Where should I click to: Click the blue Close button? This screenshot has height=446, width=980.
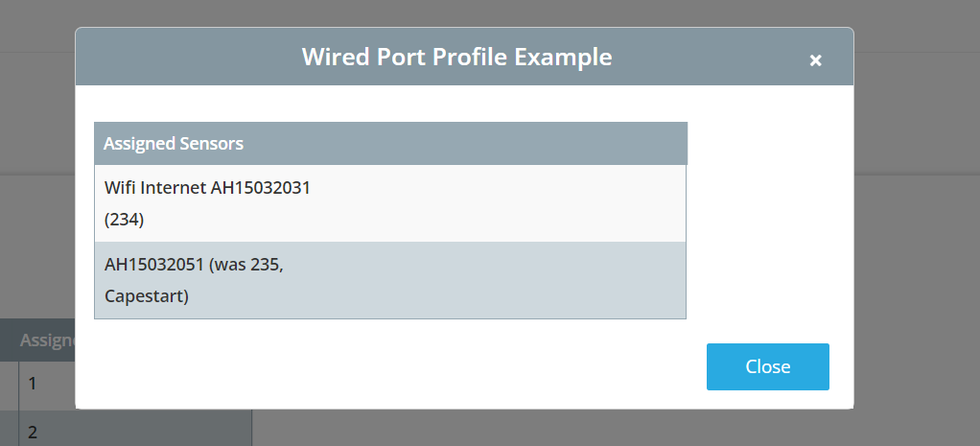pyautogui.click(x=767, y=366)
